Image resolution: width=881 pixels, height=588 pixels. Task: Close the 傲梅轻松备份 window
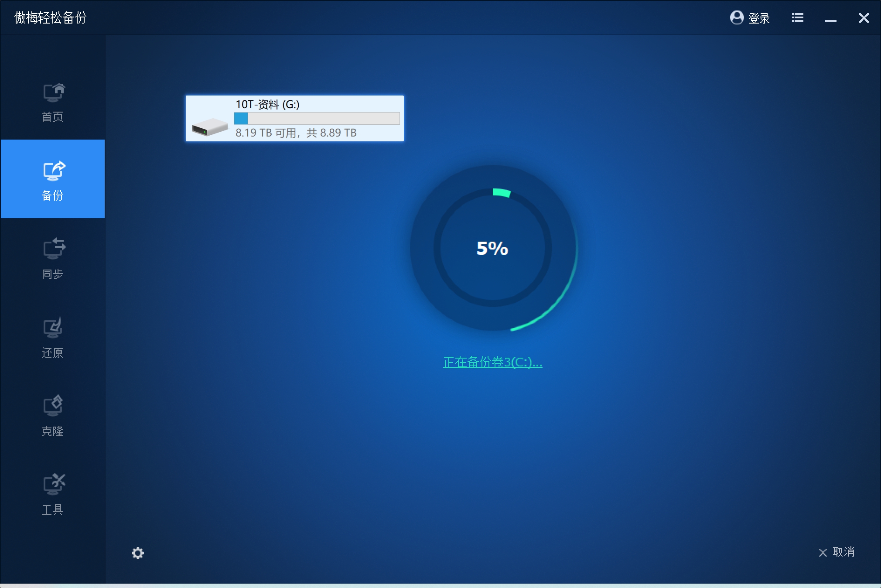(864, 18)
